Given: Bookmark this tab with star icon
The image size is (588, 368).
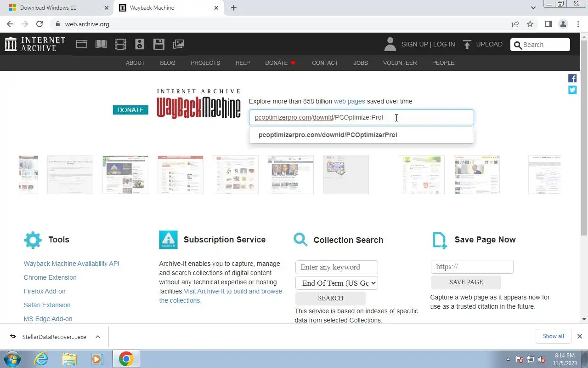Looking at the screenshot, I should click(x=530, y=24).
